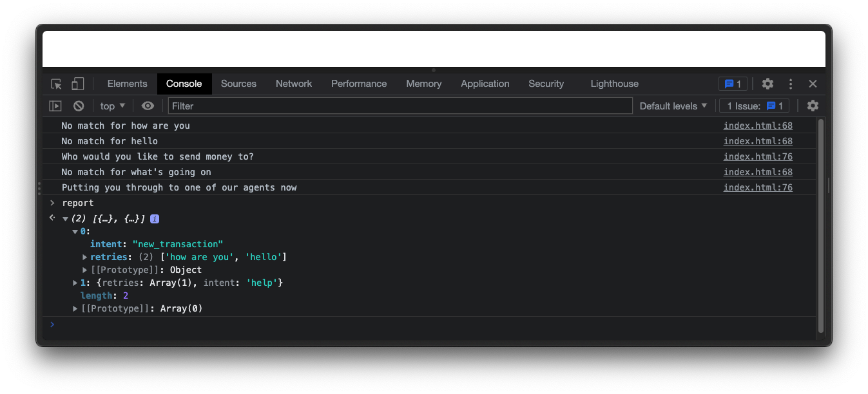Expand entry 1 with intent 'help'
Image resolution: width=868 pixels, height=394 pixels.
75,283
